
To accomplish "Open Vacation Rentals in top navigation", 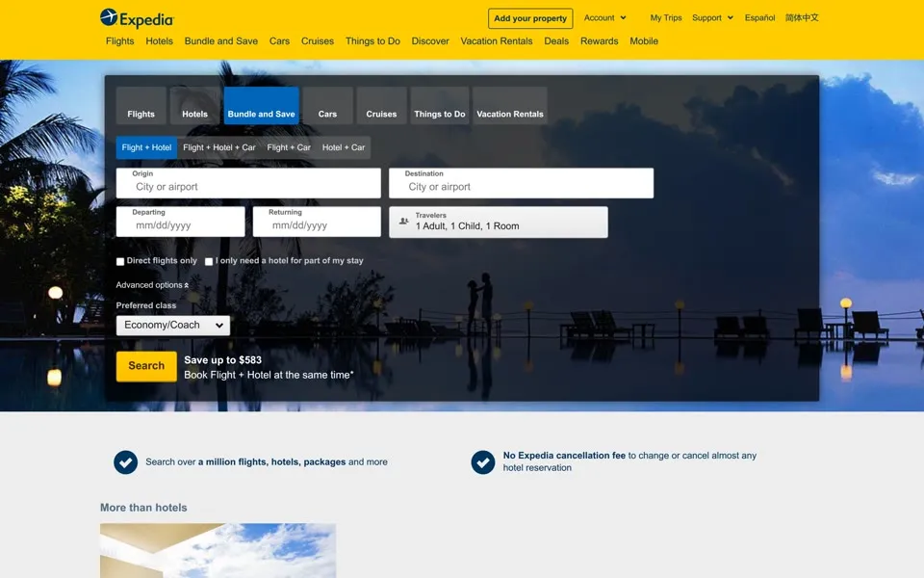I will coord(497,41).
